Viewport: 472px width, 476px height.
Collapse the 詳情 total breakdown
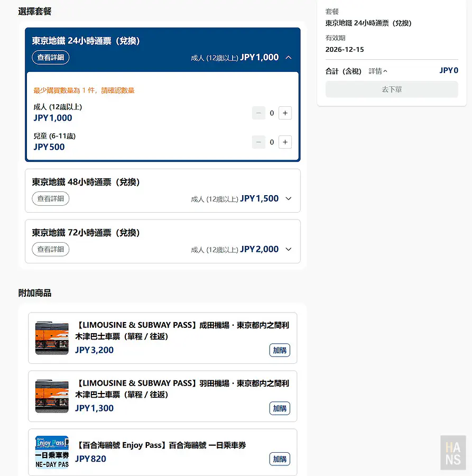click(x=378, y=71)
